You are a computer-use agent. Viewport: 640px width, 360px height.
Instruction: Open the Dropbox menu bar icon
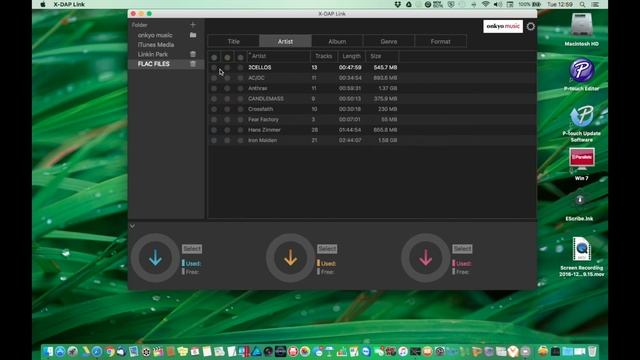(397, 4)
